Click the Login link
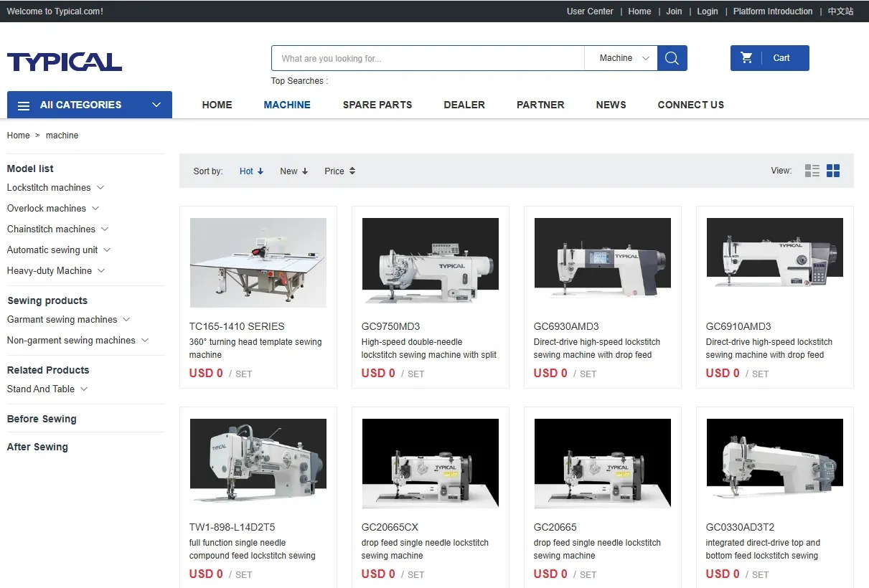The image size is (869, 588). coord(707,11)
